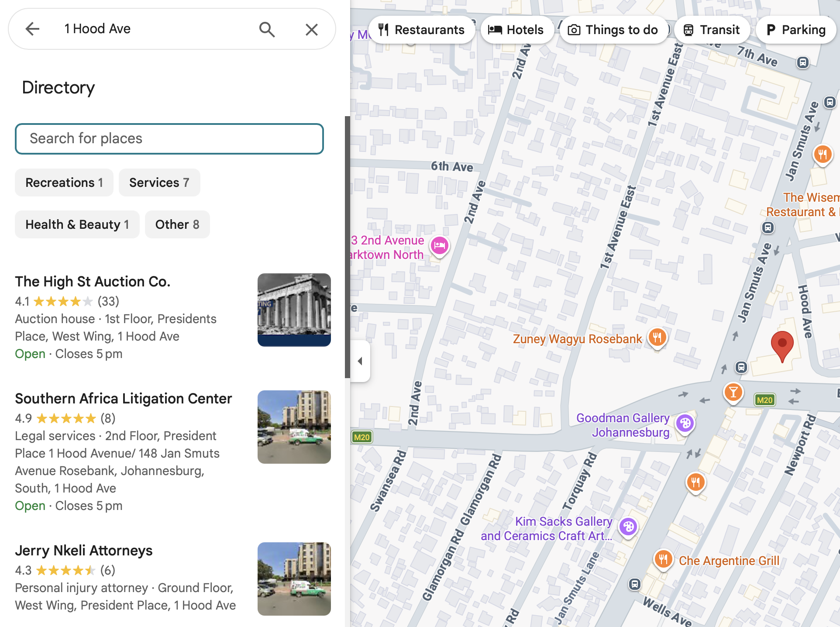Viewport: 840px width, 627px height.
Task: Click the M20 road shield near the red pin
Action: tap(764, 400)
